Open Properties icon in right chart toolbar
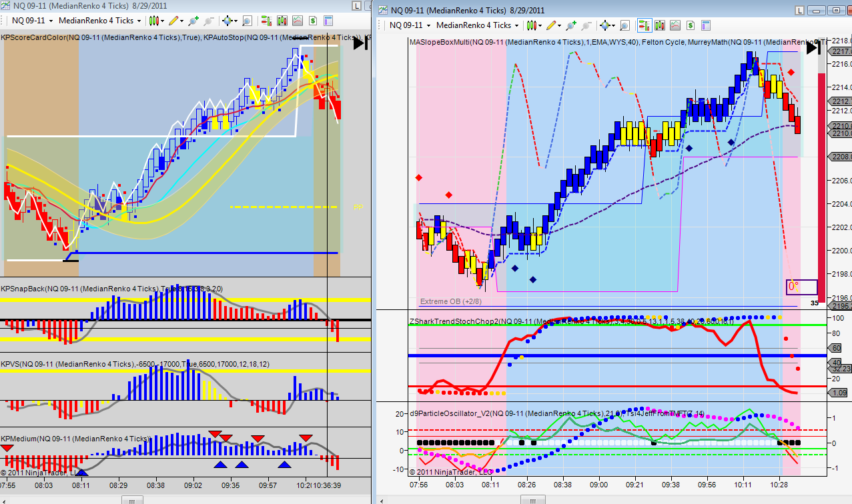 (706, 25)
